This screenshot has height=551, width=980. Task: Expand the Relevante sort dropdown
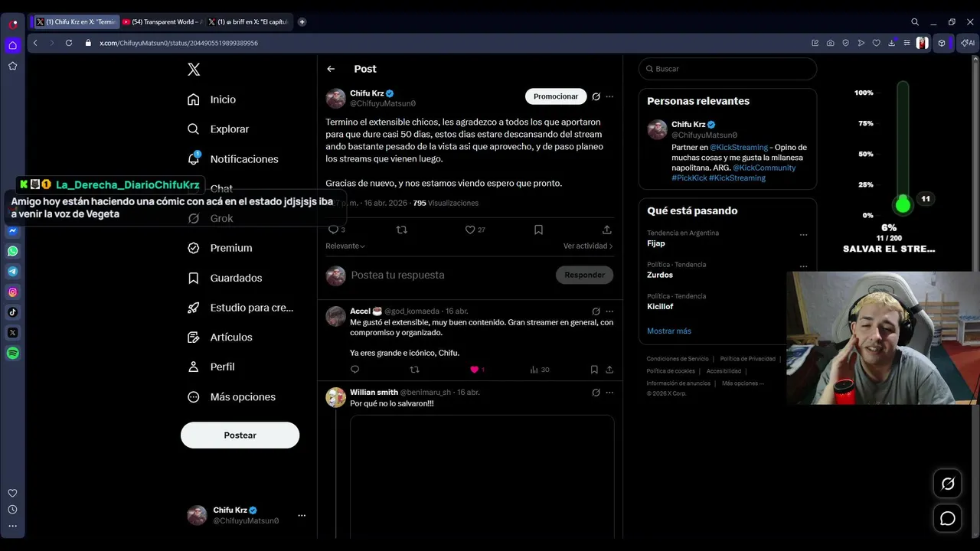345,246
